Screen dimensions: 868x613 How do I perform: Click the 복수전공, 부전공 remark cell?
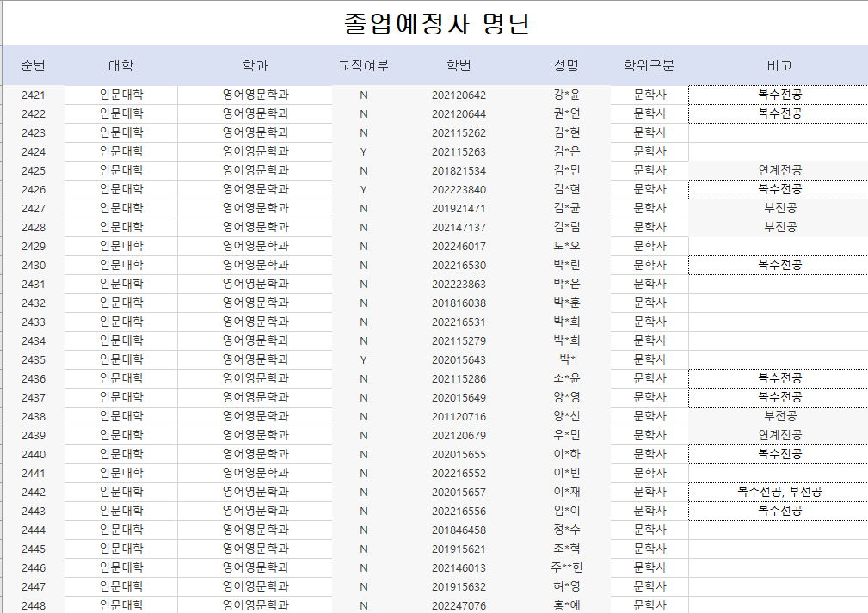[x=779, y=493]
